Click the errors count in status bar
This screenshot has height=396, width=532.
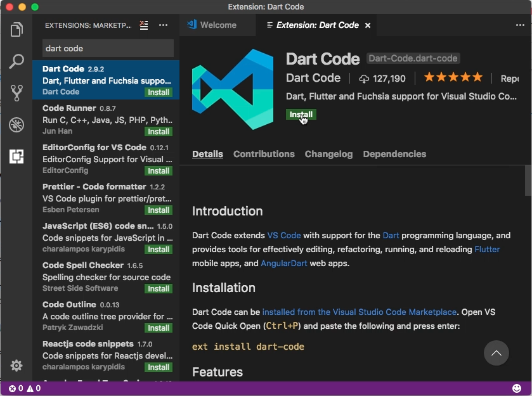[16, 388]
